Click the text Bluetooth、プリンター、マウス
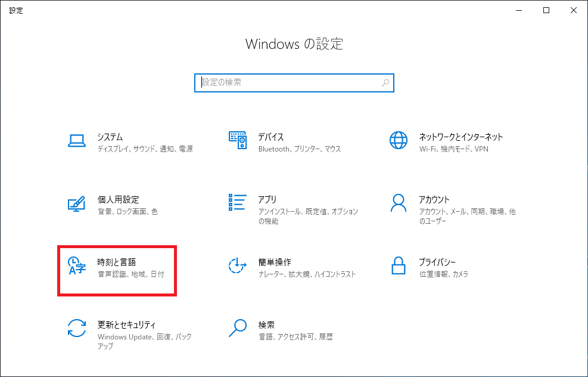 [x=299, y=149]
